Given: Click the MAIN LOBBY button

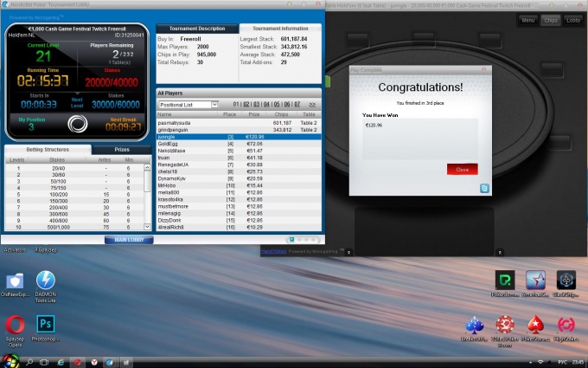Looking at the screenshot, I should click(129, 240).
